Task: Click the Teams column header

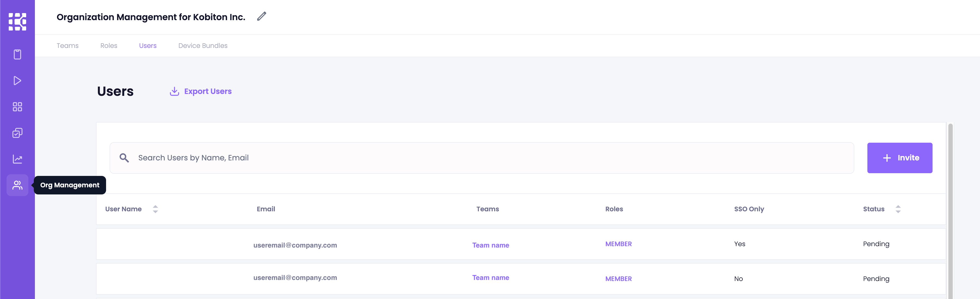Action: 488,209
